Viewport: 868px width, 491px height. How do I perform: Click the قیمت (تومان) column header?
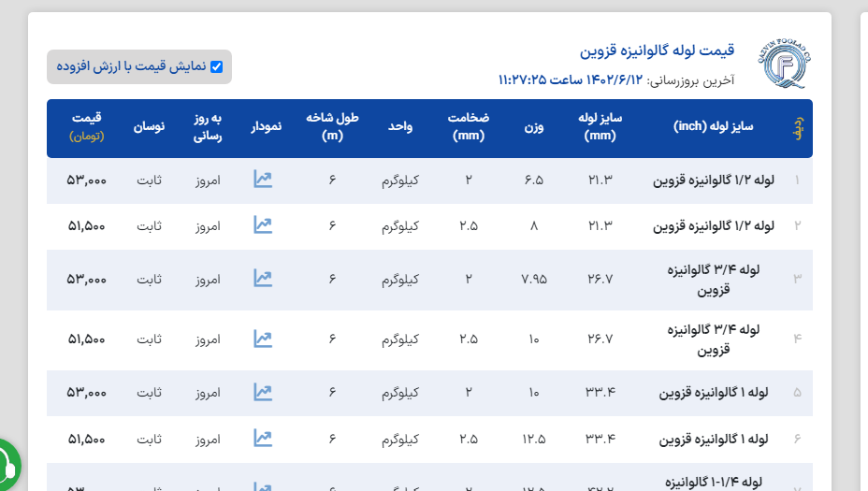[x=86, y=127]
